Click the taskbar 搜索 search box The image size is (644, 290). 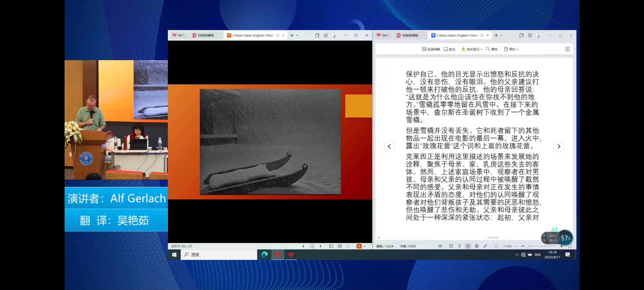(x=219, y=255)
